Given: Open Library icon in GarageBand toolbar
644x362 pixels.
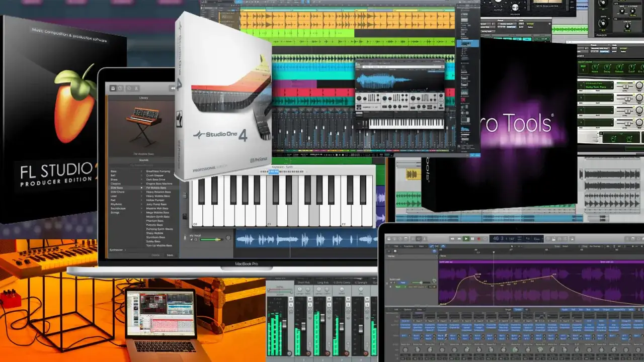Looking at the screenshot, I should [x=113, y=88].
